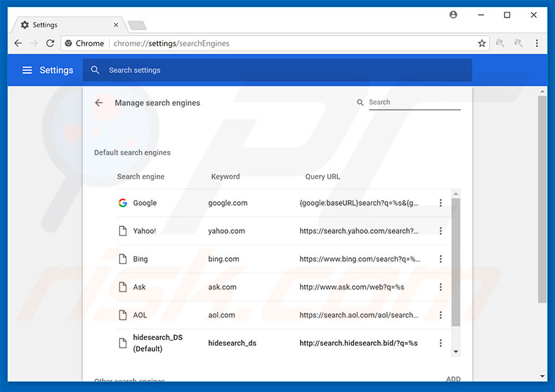Click the Settings title in blue header

(x=56, y=70)
